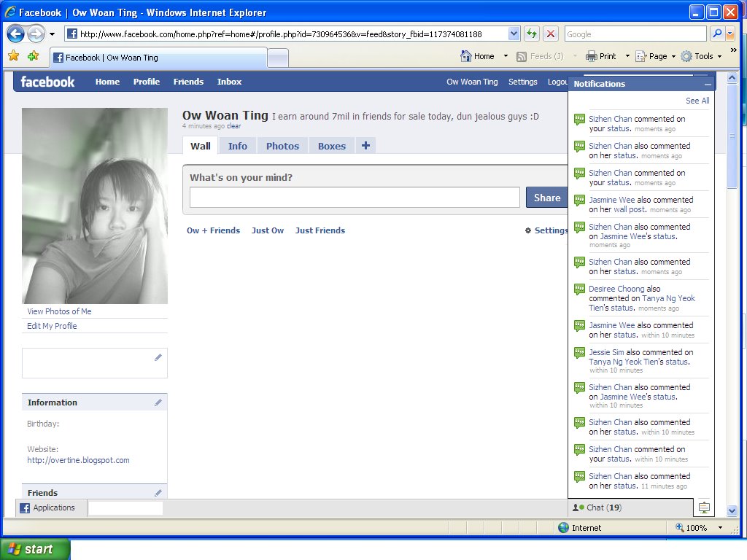Viewport: 747px width, 560px height.
Task: Refresh the page with green arrows icon
Action: click(532, 34)
